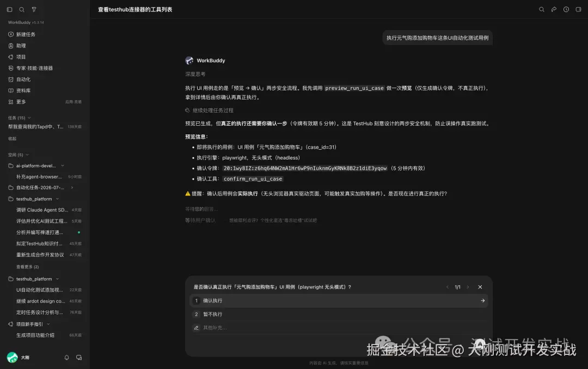Toggle the sidebar panel icon
This screenshot has width=588, height=369.
(x=10, y=9)
